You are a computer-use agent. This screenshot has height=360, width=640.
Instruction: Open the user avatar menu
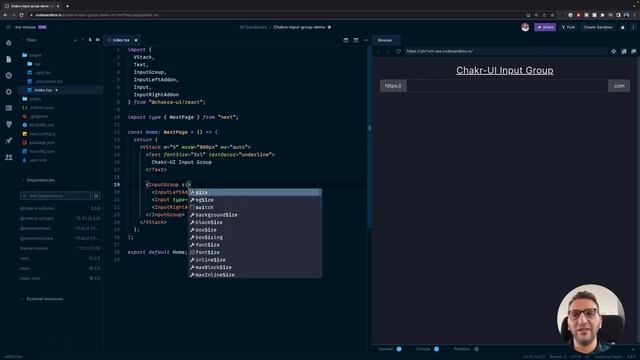[x=525, y=27]
